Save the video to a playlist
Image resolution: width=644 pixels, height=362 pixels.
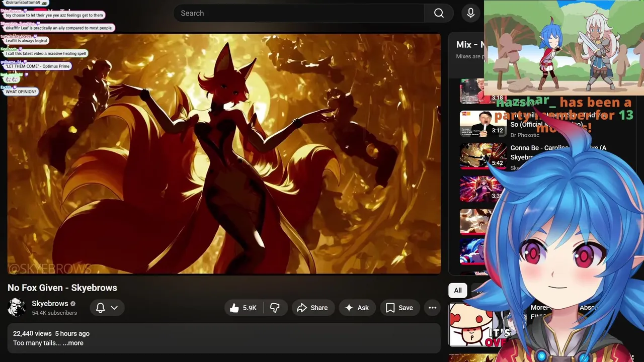coord(399,308)
